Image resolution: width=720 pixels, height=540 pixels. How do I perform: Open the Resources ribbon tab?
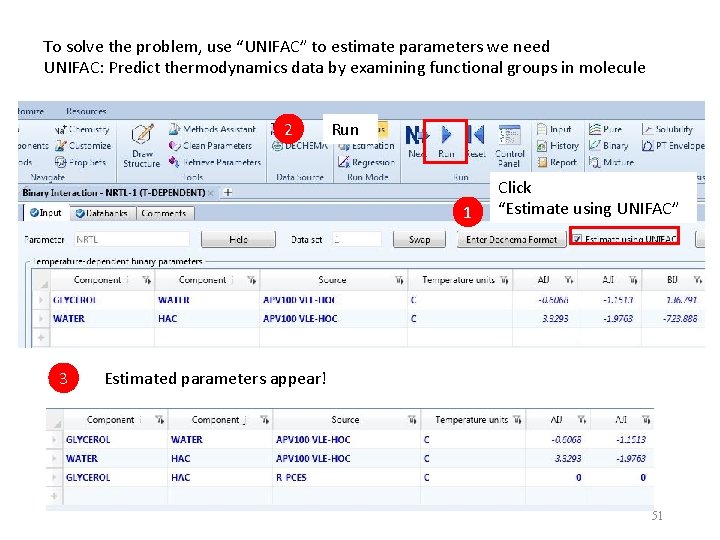point(86,111)
